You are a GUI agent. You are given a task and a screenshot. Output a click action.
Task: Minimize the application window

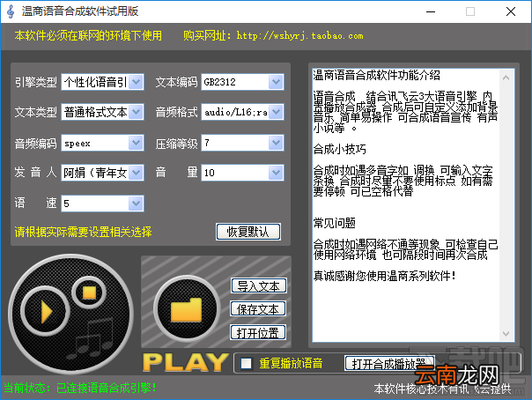click(431, 11)
